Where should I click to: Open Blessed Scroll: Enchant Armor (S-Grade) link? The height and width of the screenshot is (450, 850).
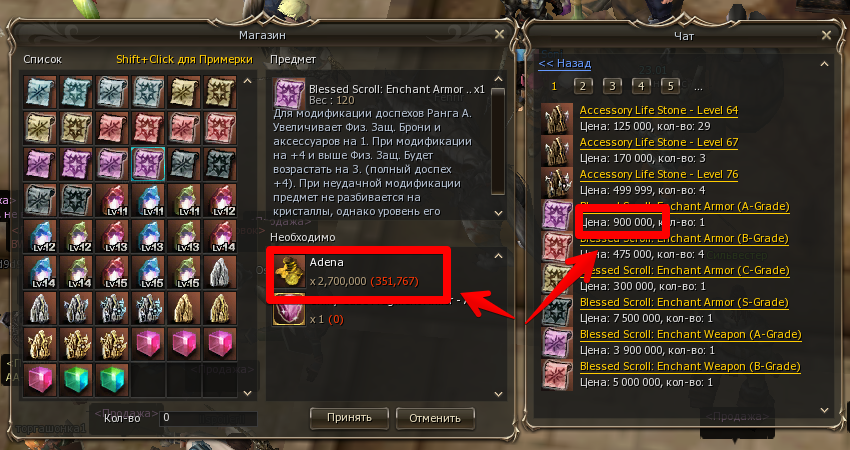[x=684, y=303]
